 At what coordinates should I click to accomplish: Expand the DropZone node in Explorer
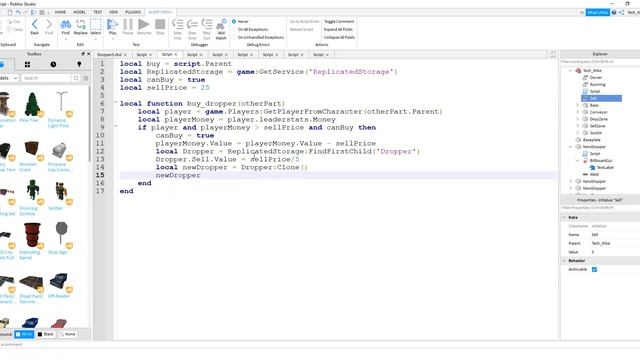coord(578,119)
